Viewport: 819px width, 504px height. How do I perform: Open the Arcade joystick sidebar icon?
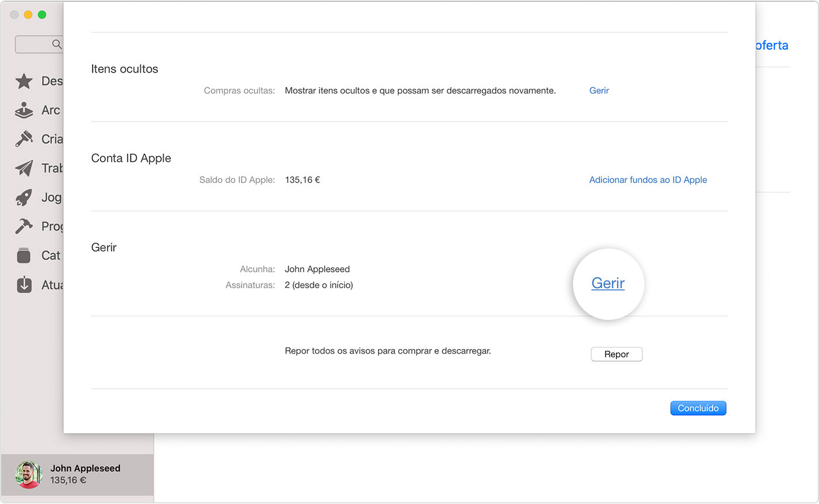(x=24, y=110)
